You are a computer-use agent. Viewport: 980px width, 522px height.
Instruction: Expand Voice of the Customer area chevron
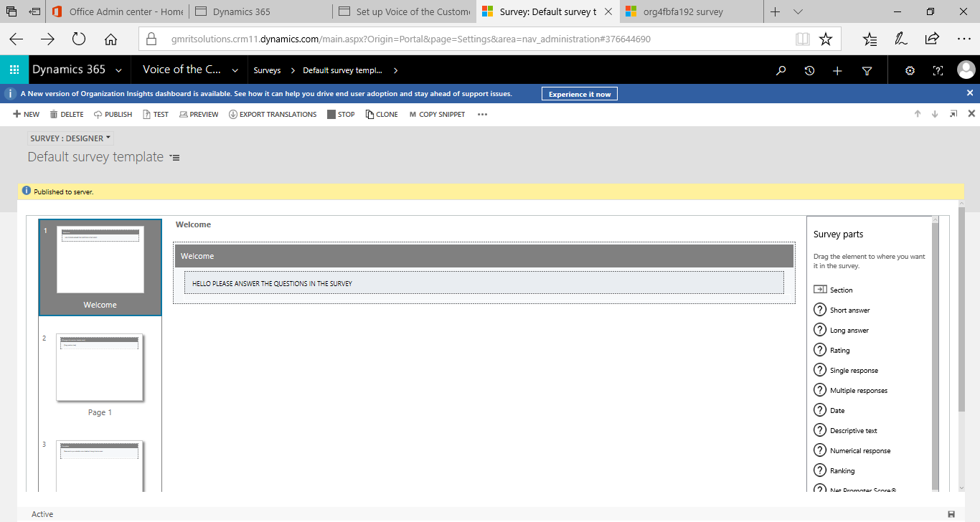(x=235, y=70)
